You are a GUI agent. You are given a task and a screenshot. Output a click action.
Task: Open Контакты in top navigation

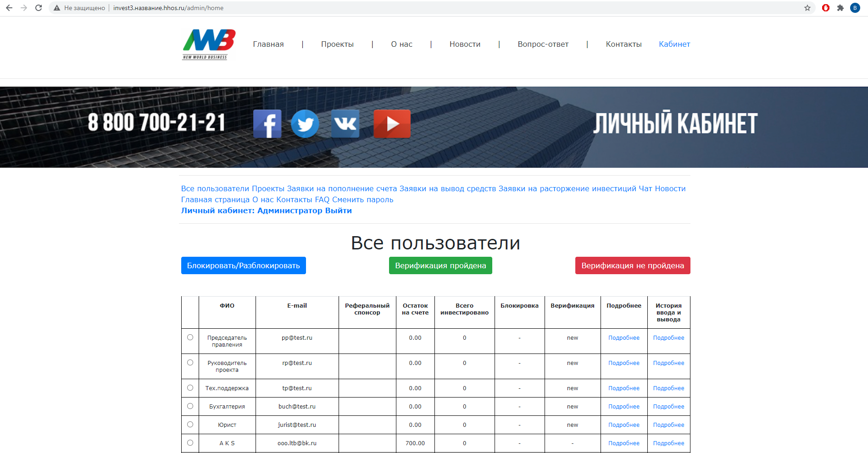tap(623, 44)
